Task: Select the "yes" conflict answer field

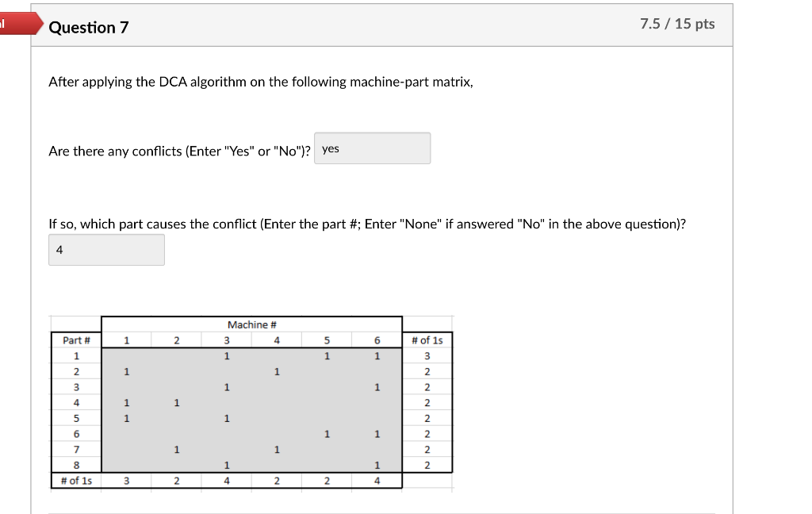Action: click(x=373, y=148)
